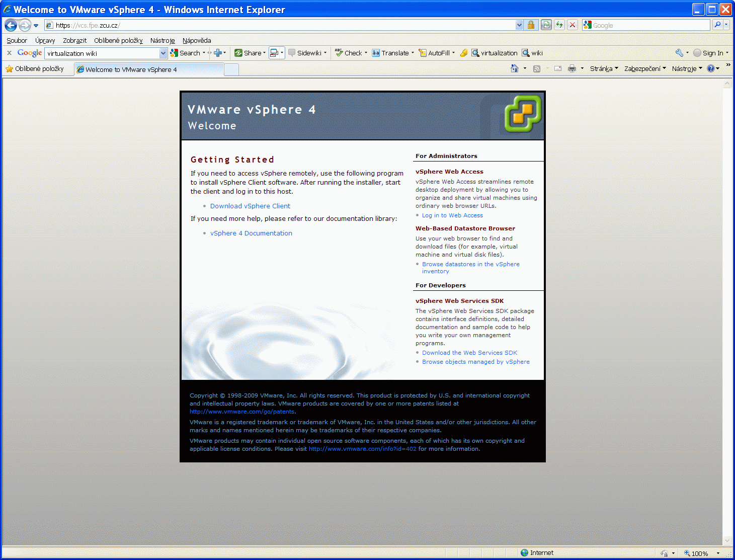Click Browse objects managed by vSphere link
This screenshot has height=560, width=735.
pos(476,362)
